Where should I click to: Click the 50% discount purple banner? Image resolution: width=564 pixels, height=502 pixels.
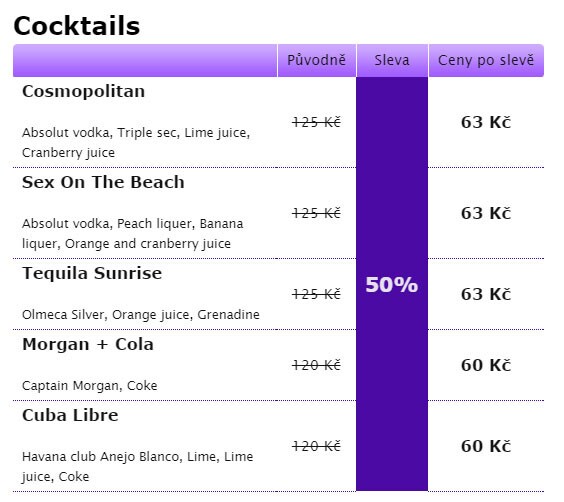[x=392, y=284]
